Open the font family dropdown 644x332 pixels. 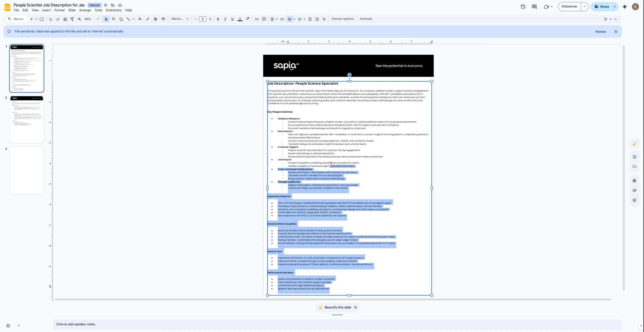pyautogui.click(x=180, y=19)
